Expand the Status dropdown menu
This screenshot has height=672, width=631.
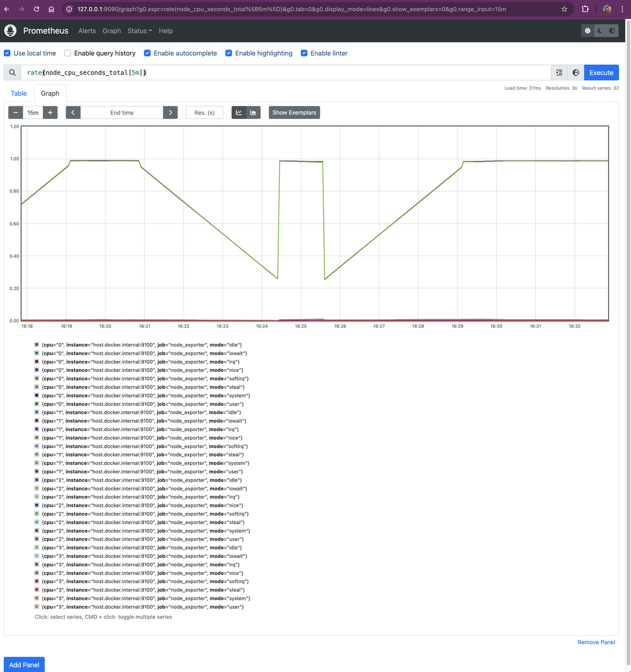pyautogui.click(x=139, y=31)
